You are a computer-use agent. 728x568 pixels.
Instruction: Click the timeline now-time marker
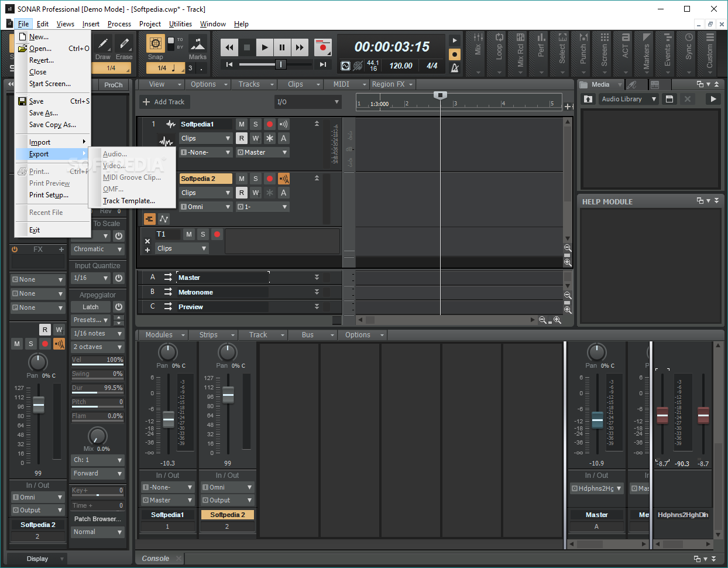click(440, 95)
